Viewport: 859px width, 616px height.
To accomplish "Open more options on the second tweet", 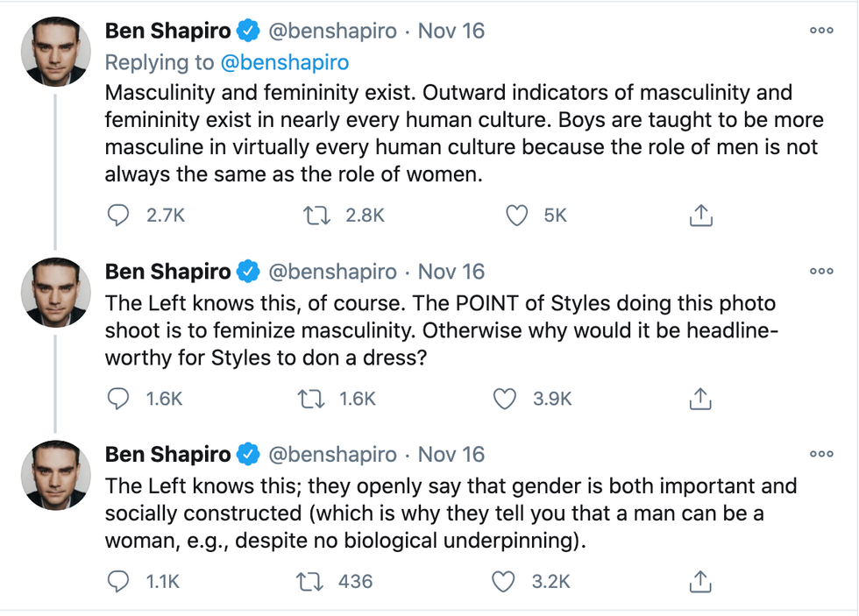I will 821,271.
